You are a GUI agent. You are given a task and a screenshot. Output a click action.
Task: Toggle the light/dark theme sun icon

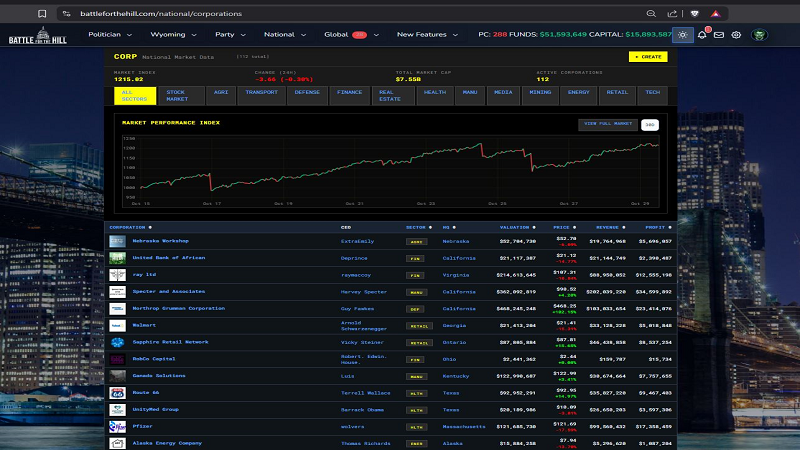point(682,34)
